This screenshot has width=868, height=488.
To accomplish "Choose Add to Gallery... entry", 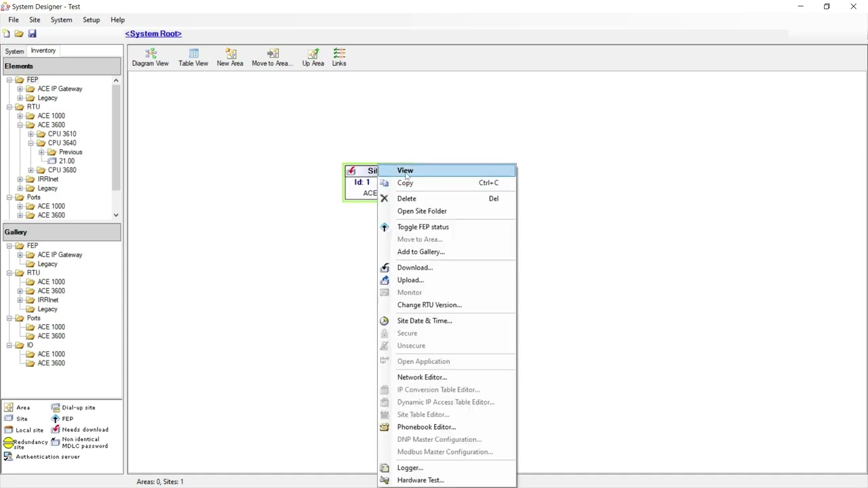I will pos(447,251).
